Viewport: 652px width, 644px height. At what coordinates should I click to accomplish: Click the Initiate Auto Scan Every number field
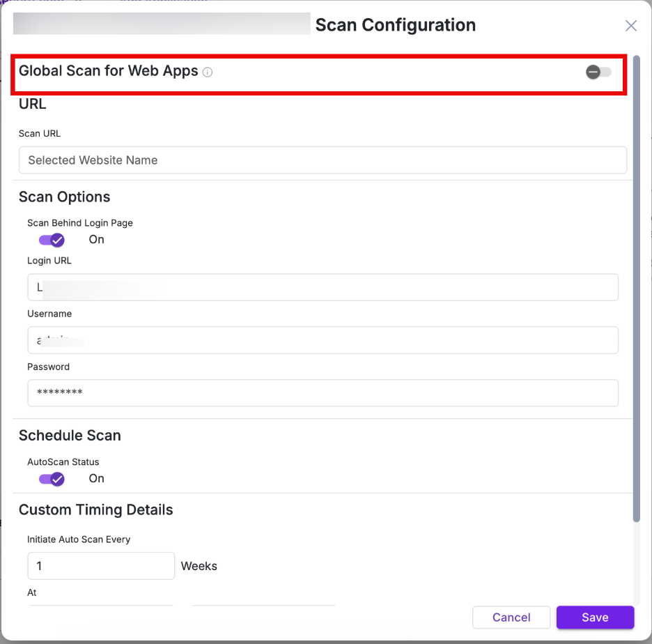101,566
